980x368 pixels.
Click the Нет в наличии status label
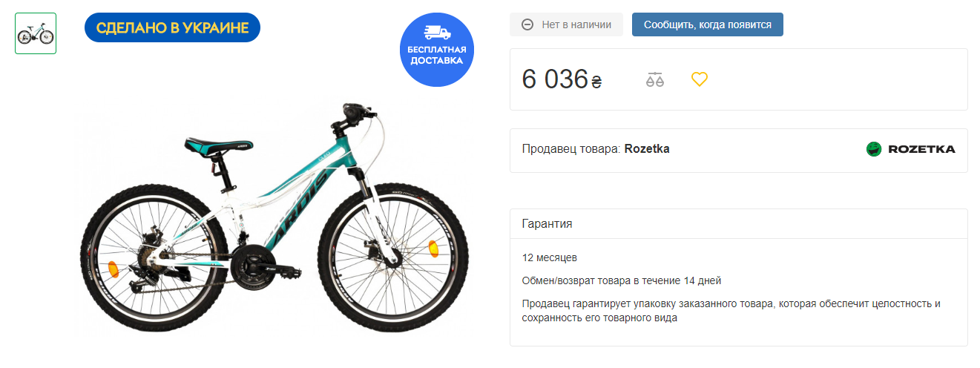(x=576, y=24)
